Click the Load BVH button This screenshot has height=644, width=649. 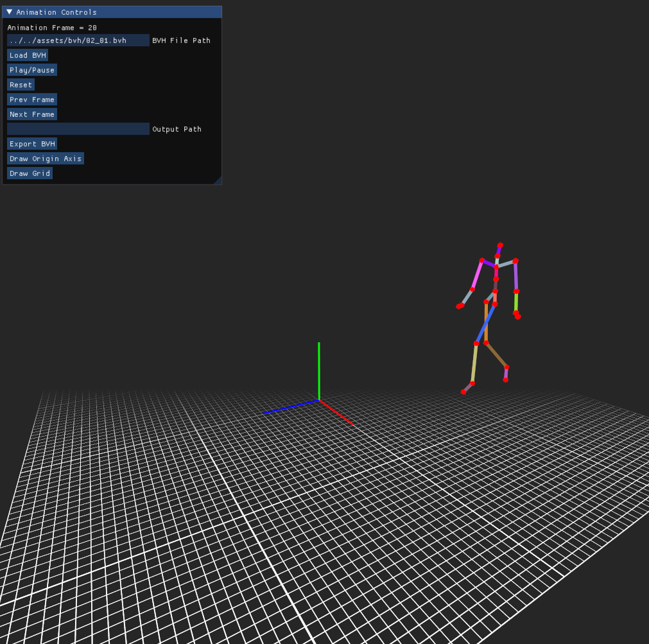click(28, 55)
